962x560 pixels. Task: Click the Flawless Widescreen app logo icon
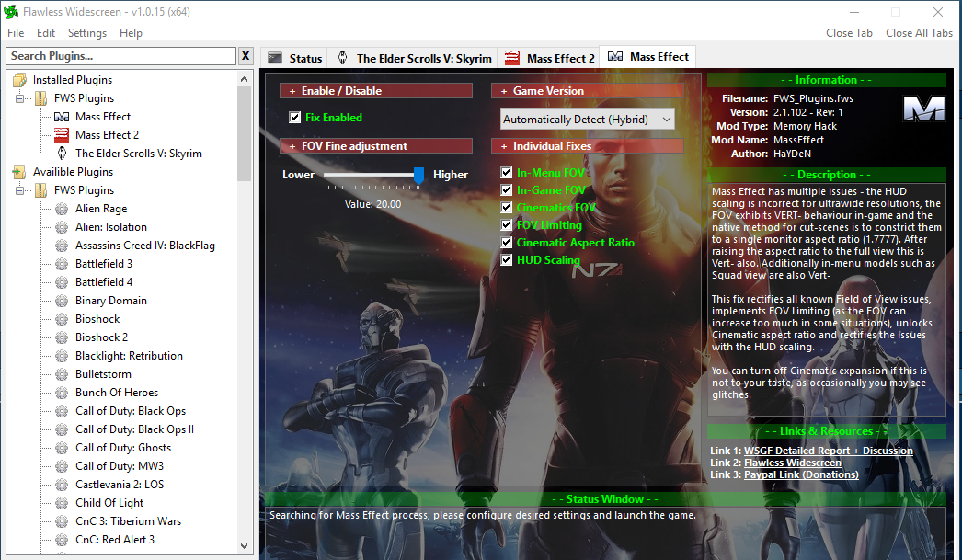click(x=11, y=12)
